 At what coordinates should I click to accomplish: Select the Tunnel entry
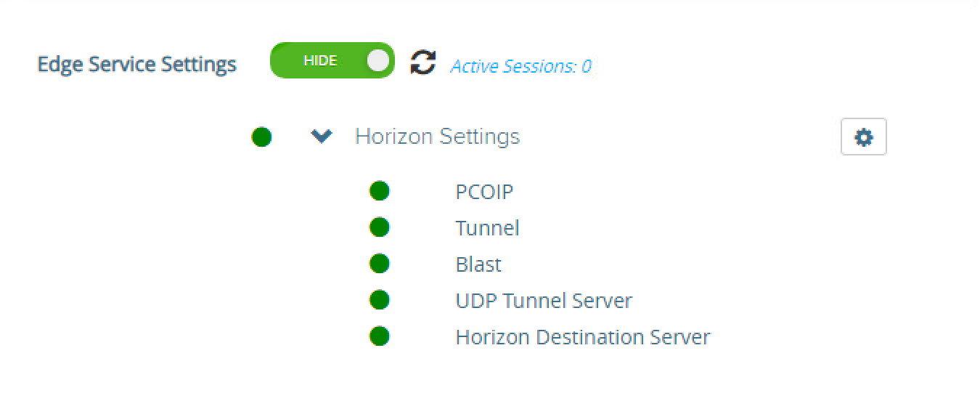(487, 228)
